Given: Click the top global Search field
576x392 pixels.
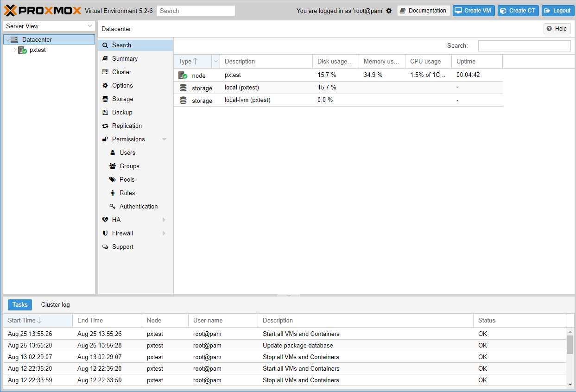Looking at the screenshot, I should click(x=196, y=11).
